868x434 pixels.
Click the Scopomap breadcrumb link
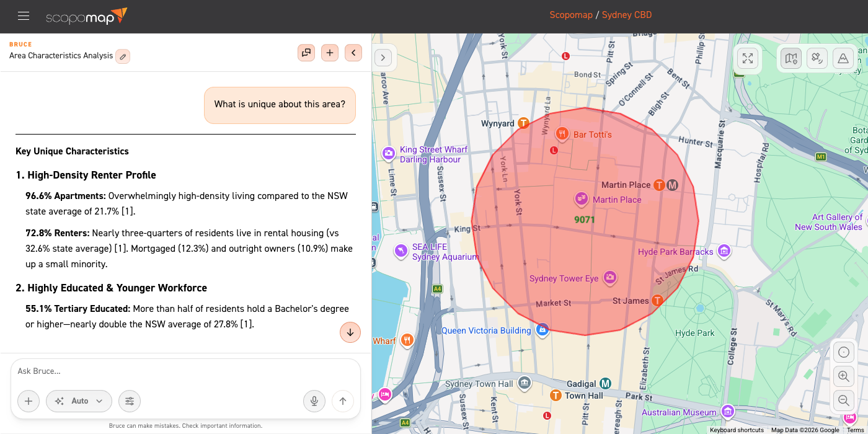tap(571, 15)
